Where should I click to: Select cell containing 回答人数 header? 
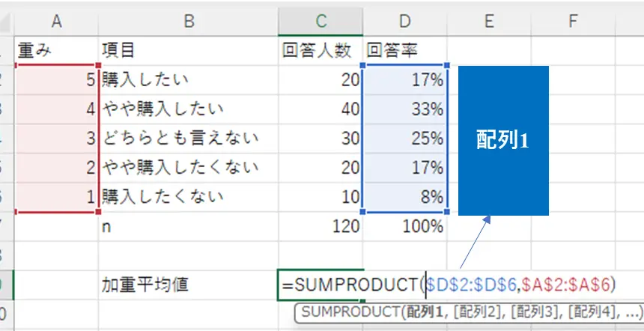[320, 50]
